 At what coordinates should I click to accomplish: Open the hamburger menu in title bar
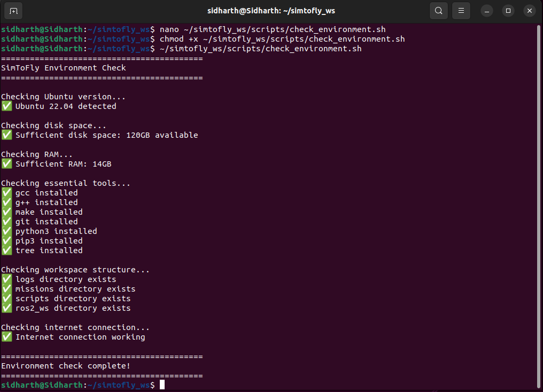461,11
